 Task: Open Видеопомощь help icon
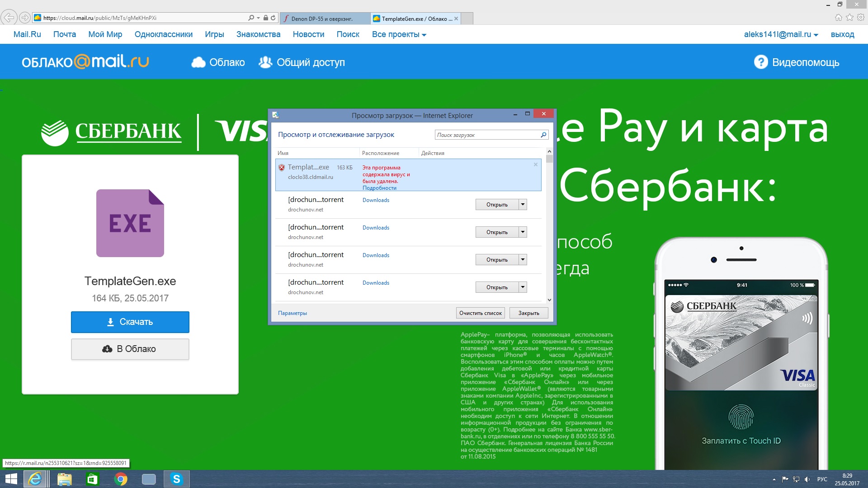pyautogui.click(x=761, y=62)
